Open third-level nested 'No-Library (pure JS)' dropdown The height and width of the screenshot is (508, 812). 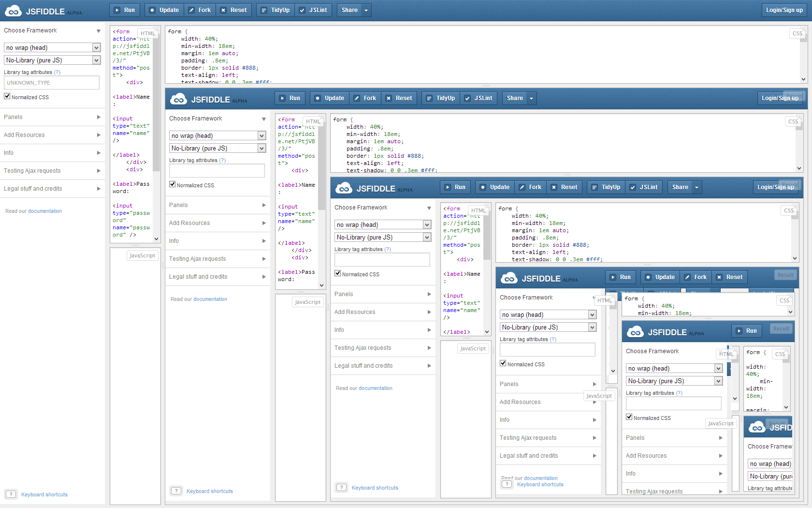pos(383,237)
